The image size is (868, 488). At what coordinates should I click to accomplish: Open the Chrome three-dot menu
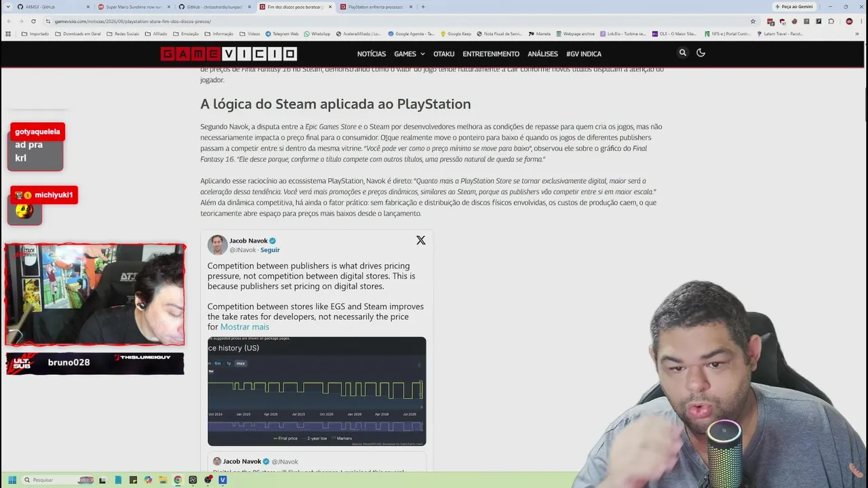click(861, 21)
